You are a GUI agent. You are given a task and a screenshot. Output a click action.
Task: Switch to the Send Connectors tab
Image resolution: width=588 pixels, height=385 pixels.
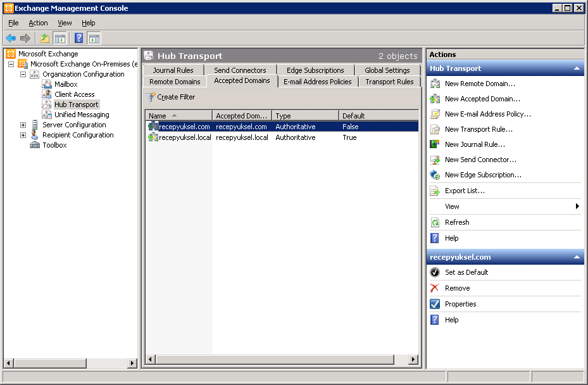tap(240, 70)
